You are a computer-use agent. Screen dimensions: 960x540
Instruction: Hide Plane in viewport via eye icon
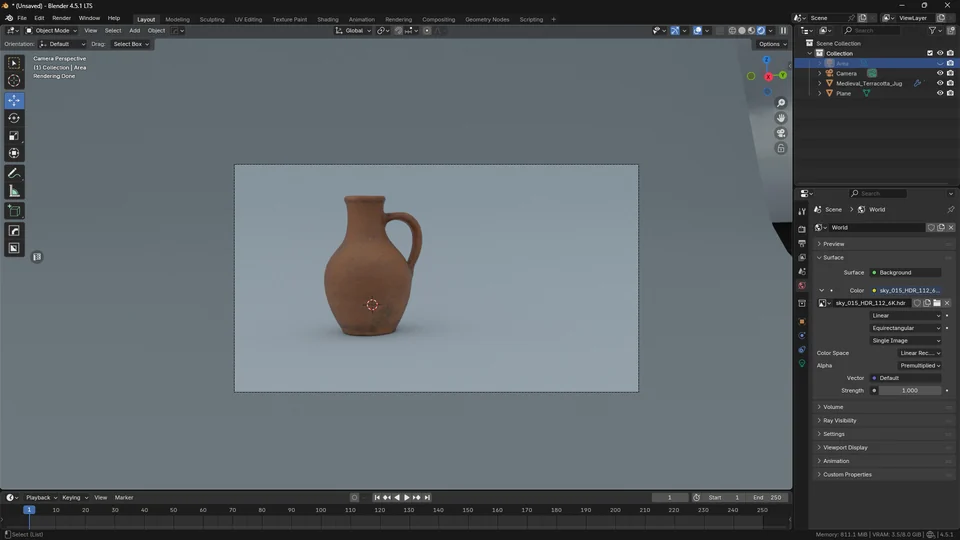tap(940, 94)
